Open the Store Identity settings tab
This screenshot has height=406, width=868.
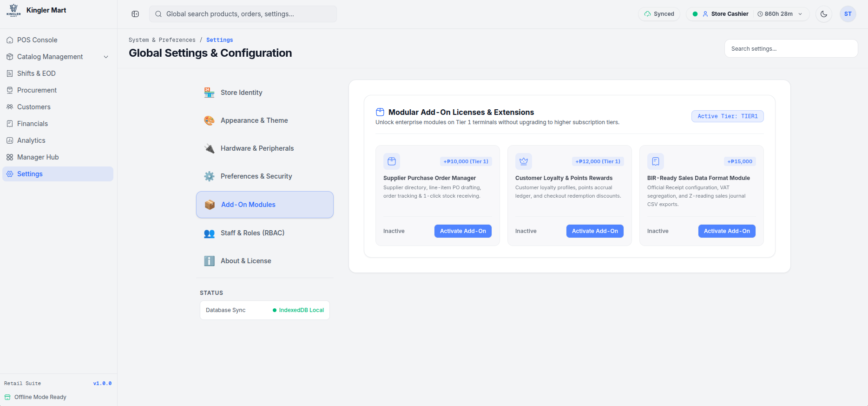click(265, 93)
